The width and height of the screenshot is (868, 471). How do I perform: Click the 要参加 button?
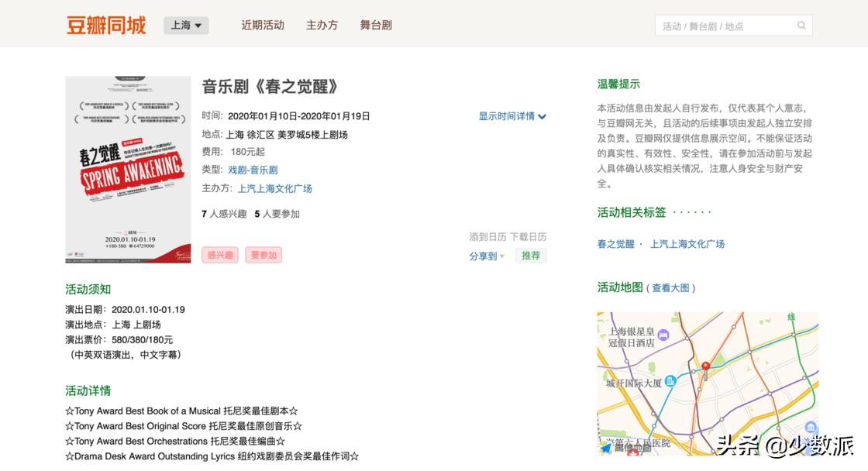click(263, 255)
